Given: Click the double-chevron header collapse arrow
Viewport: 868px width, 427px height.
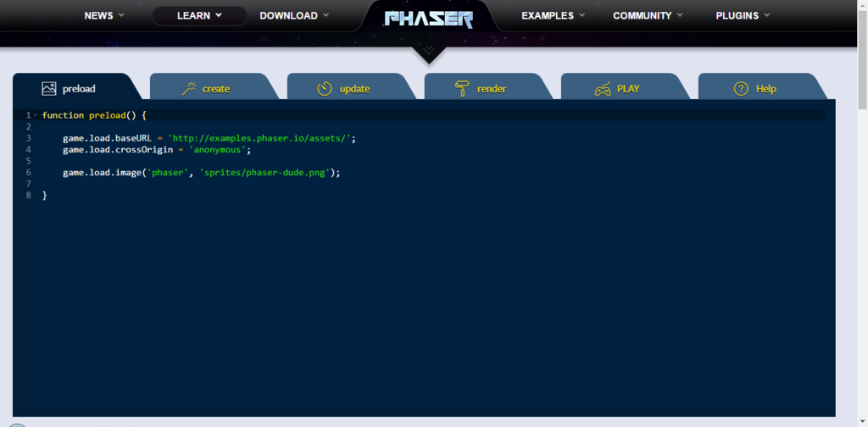Looking at the screenshot, I should tap(429, 50).
